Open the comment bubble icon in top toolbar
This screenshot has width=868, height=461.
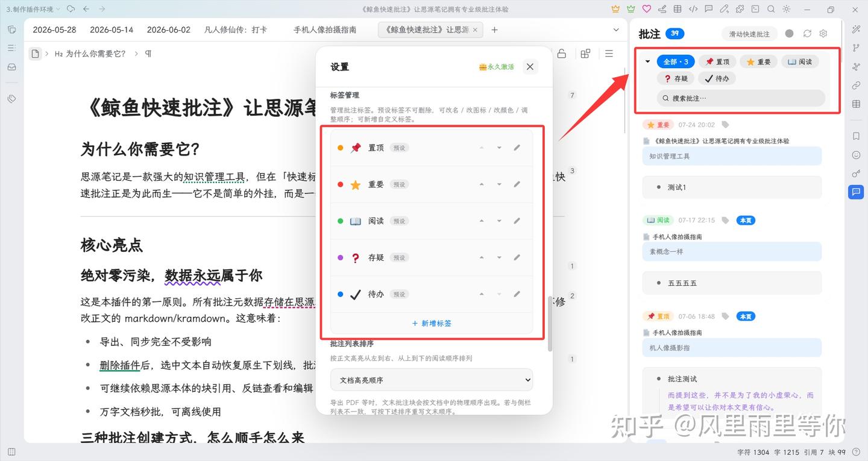[x=709, y=9]
